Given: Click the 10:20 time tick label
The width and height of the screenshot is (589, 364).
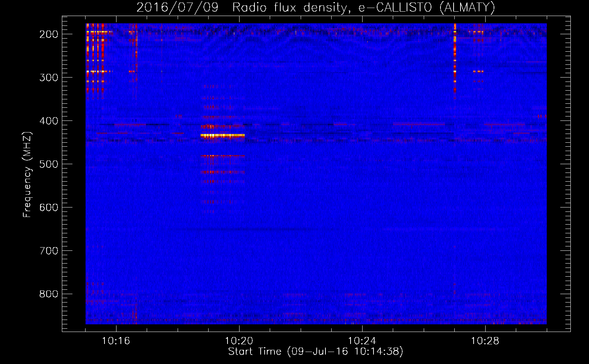Looking at the screenshot, I should click(x=239, y=341).
